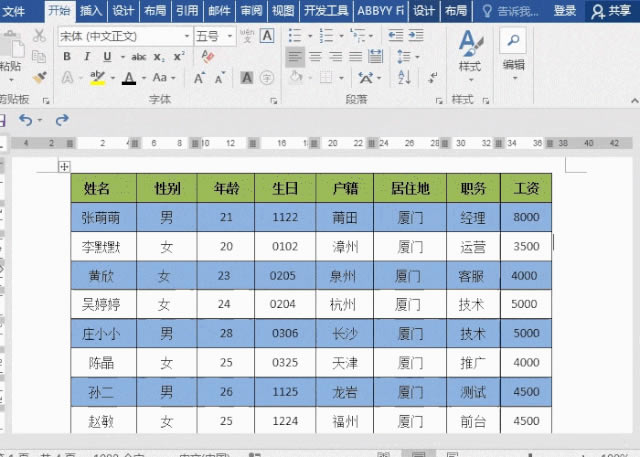The image size is (640, 457).
Task: Switch to the 审阅 Review tab
Action: (251, 11)
